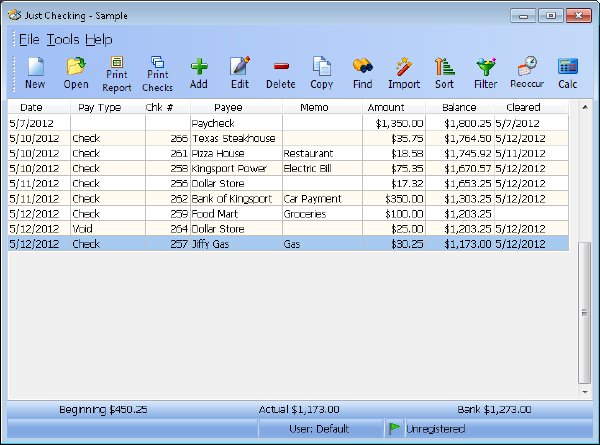This screenshot has width=600, height=445.
Task: Open the File menu
Action: coord(29,39)
